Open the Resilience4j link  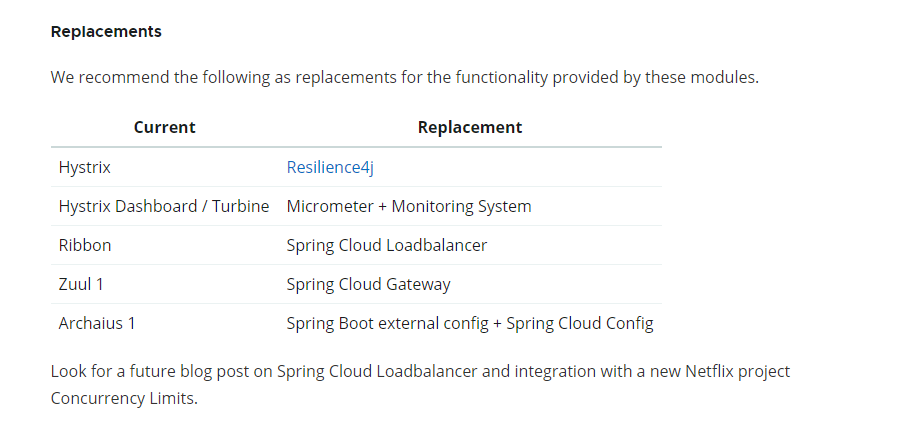click(x=330, y=168)
